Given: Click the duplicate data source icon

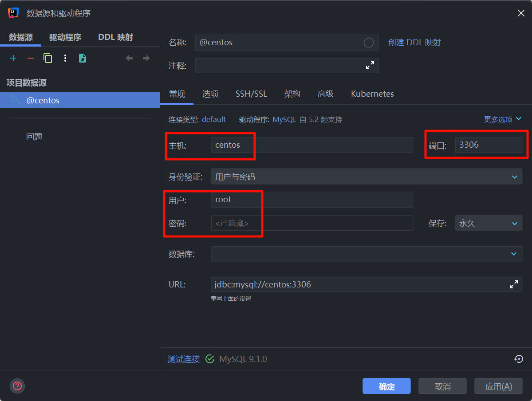Looking at the screenshot, I should [48, 59].
